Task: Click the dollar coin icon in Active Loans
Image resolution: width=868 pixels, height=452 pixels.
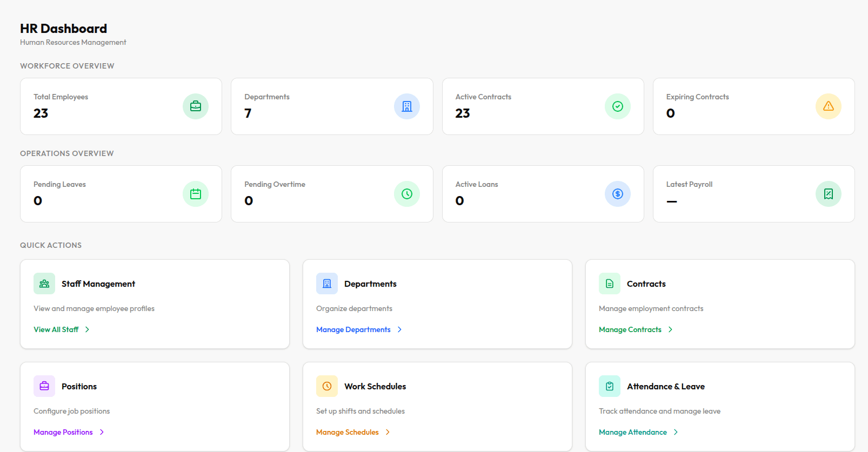Action: point(618,194)
